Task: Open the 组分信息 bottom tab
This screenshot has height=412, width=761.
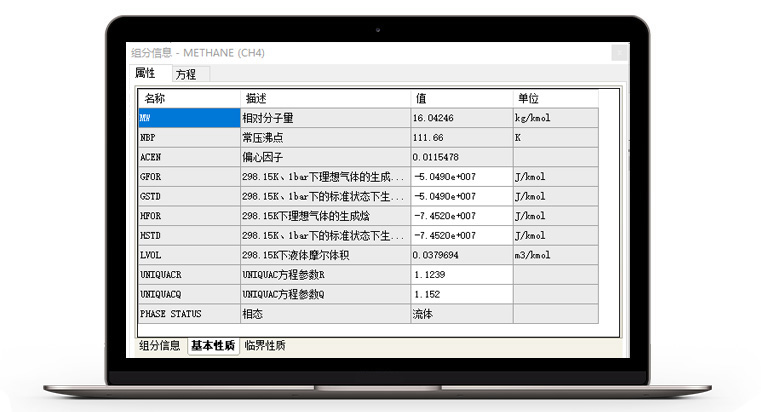Action: 159,346
